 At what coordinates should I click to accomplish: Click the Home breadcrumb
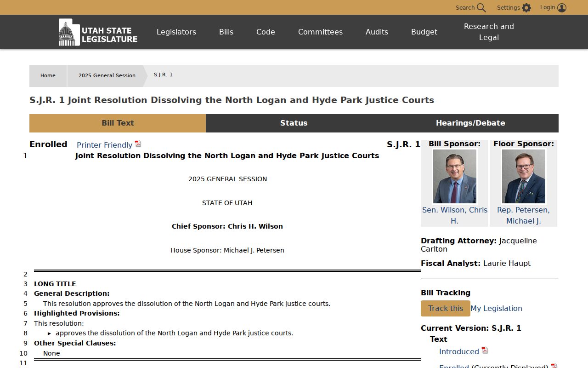[48, 76]
